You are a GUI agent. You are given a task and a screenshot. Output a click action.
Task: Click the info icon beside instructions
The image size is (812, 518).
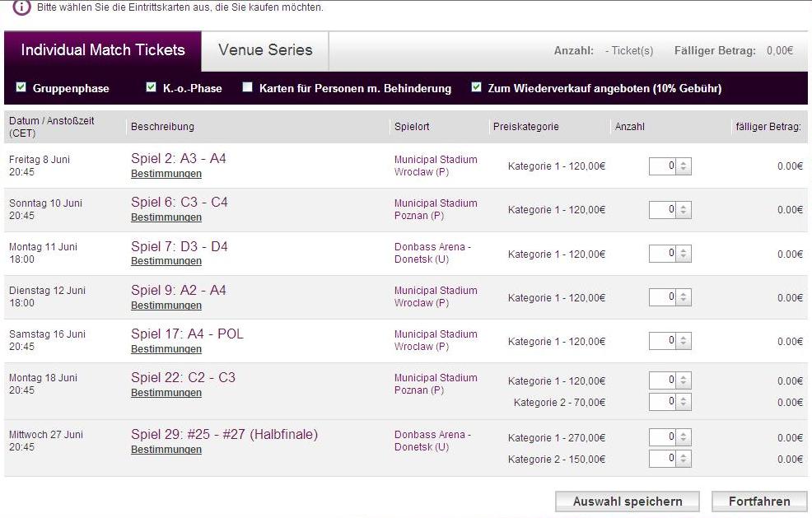point(21,7)
